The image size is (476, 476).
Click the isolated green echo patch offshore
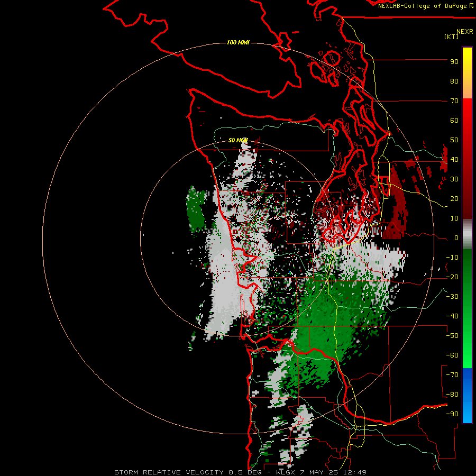(196, 210)
